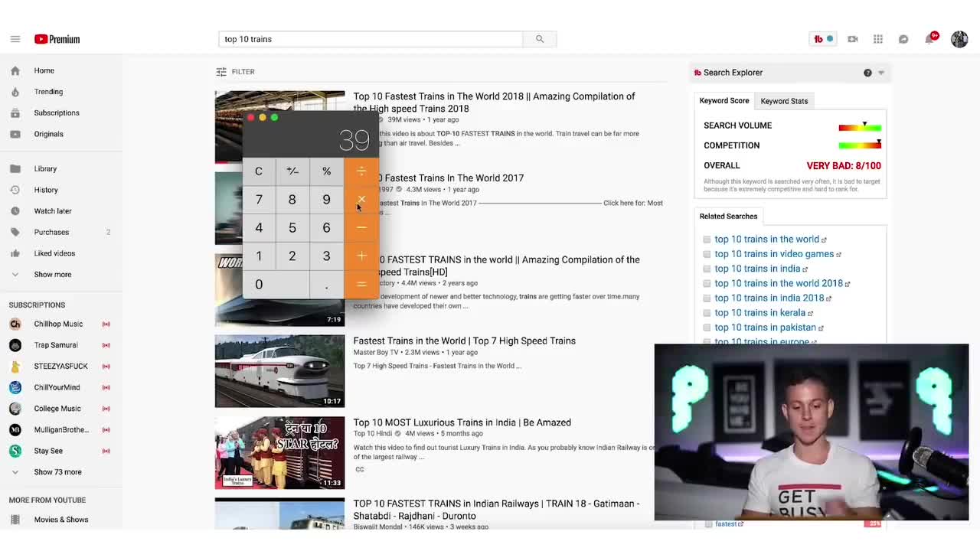
Task: Click the create video camera icon
Action: pyautogui.click(x=853, y=39)
